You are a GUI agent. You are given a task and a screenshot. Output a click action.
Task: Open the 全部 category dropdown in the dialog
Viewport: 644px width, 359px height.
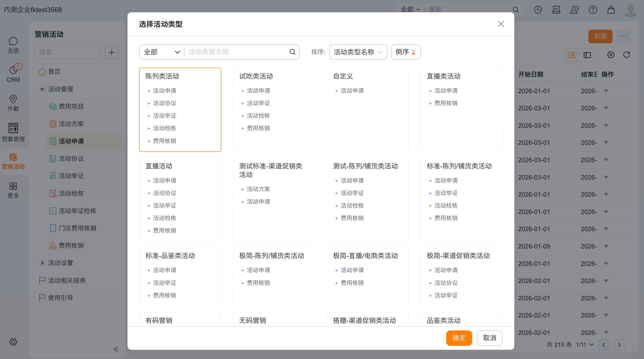(162, 52)
